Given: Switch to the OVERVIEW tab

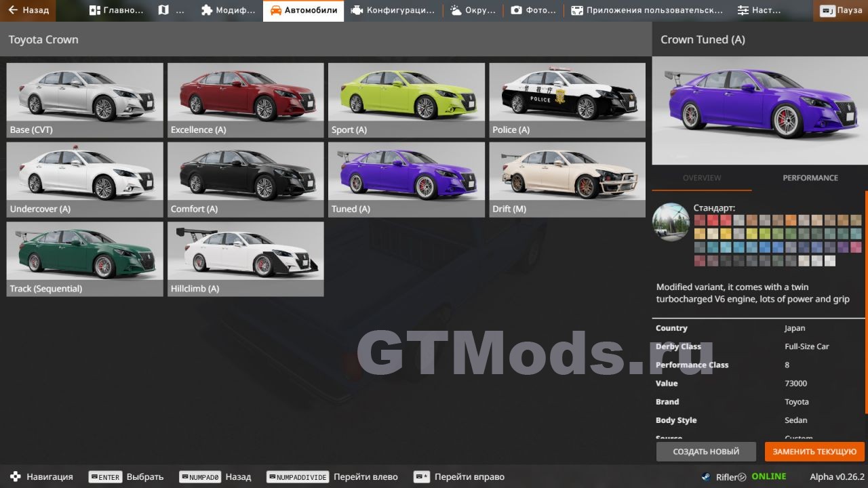Looking at the screenshot, I should click(702, 178).
